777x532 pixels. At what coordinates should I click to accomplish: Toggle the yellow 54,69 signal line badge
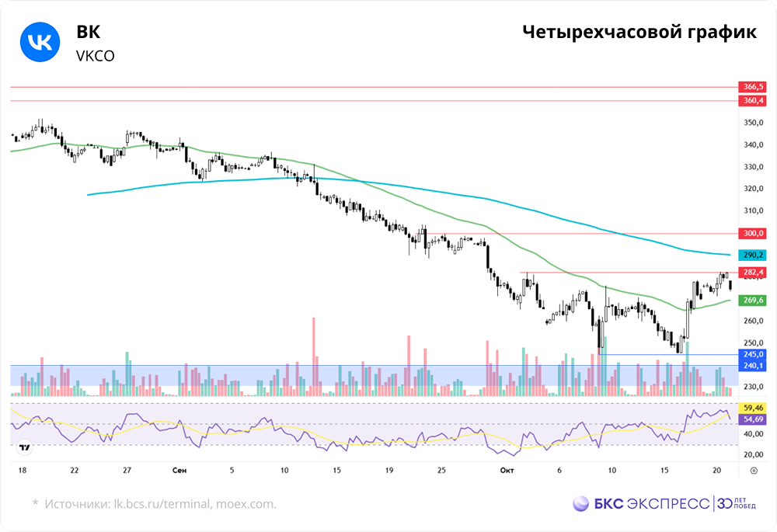752,419
